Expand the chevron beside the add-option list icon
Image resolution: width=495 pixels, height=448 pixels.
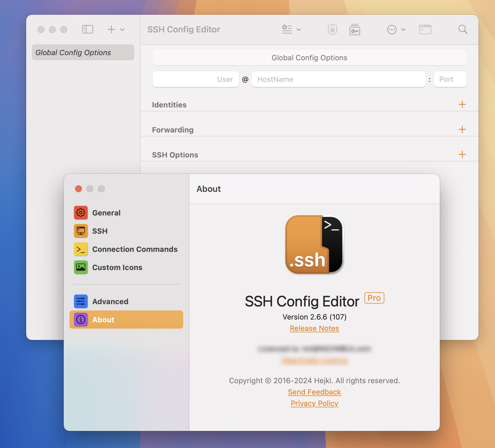(299, 30)
